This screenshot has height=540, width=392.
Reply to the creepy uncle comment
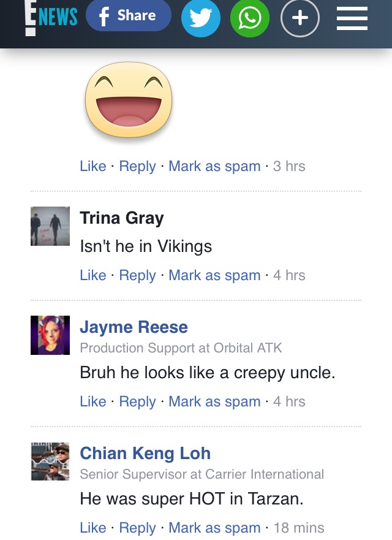[137, 401]
